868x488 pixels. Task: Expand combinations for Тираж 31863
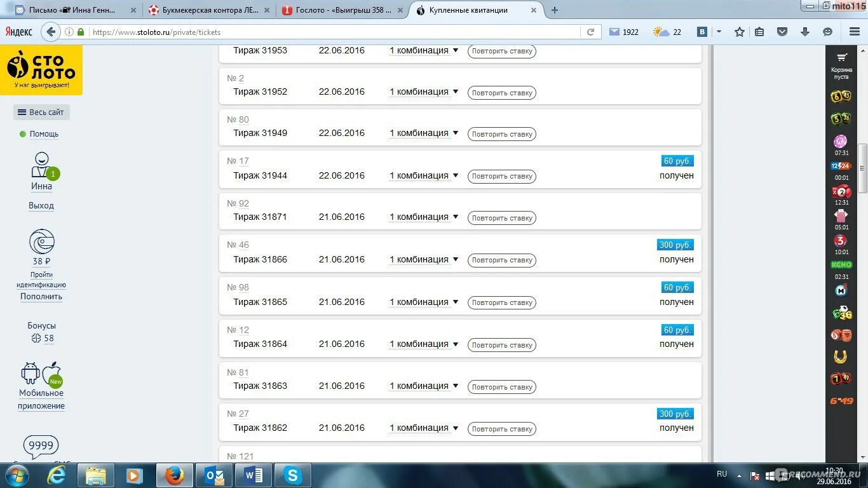point(424,386)
